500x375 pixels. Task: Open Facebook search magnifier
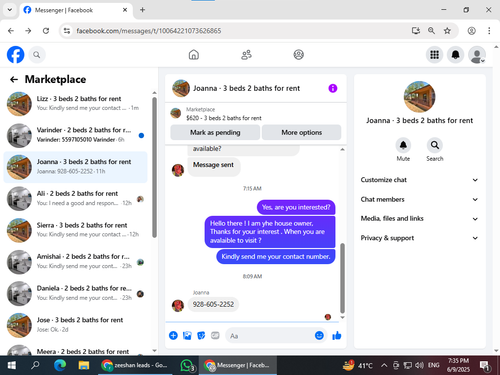(x=37, y=55)
